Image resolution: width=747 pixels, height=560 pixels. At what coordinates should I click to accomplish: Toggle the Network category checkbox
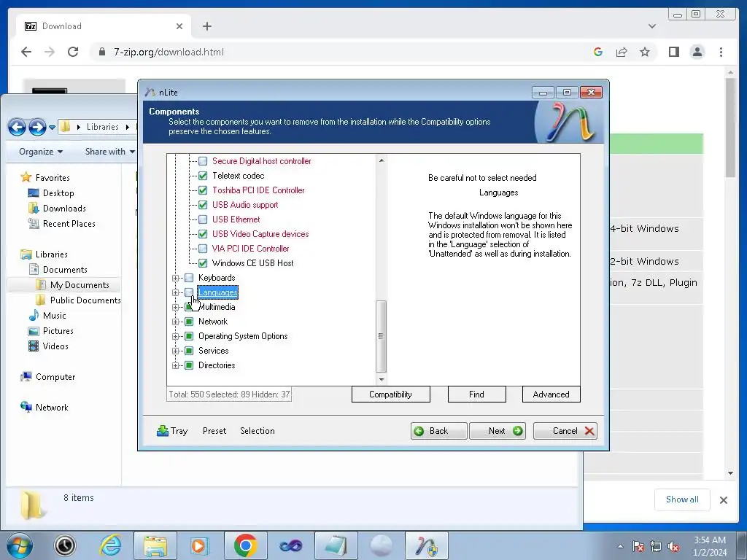189,322
